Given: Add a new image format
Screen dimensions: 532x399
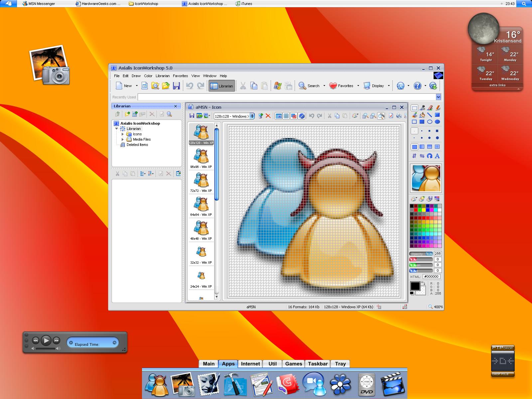Looking at the screenshot, I should point(261,116).
